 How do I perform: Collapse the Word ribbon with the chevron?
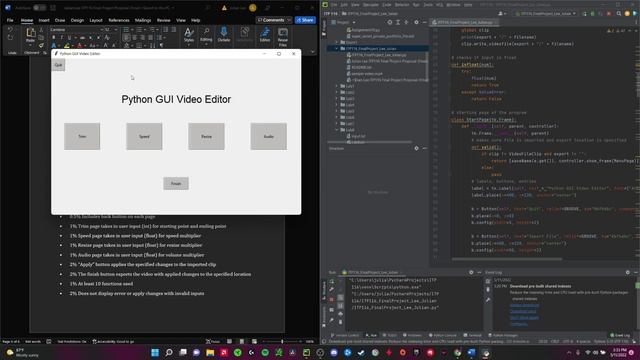[313, 51]
